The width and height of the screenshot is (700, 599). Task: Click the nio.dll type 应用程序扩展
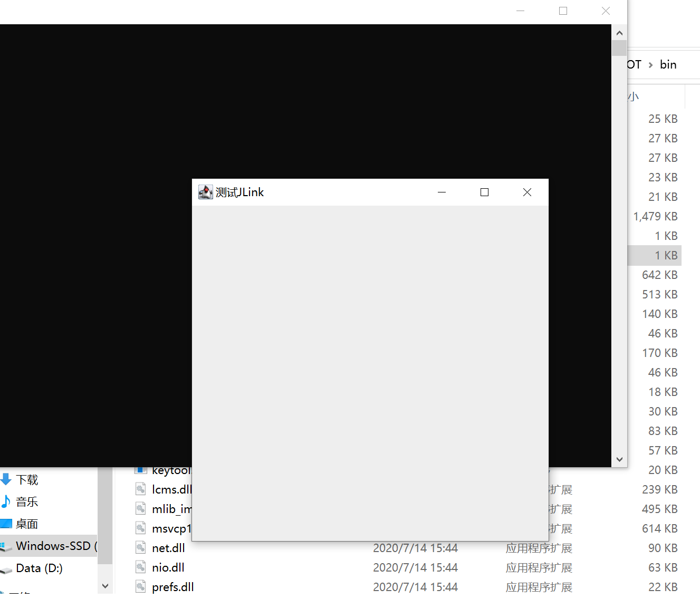pyautogui.click(x=539, y=567)
